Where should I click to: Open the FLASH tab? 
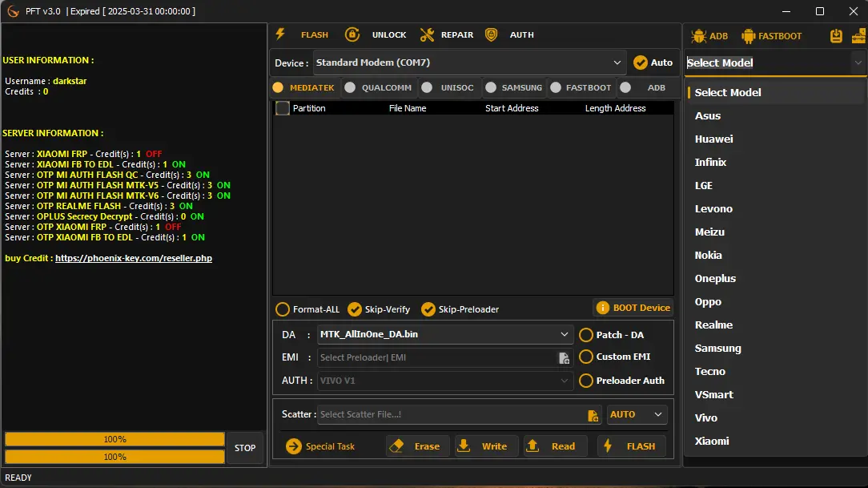point(315,34)
